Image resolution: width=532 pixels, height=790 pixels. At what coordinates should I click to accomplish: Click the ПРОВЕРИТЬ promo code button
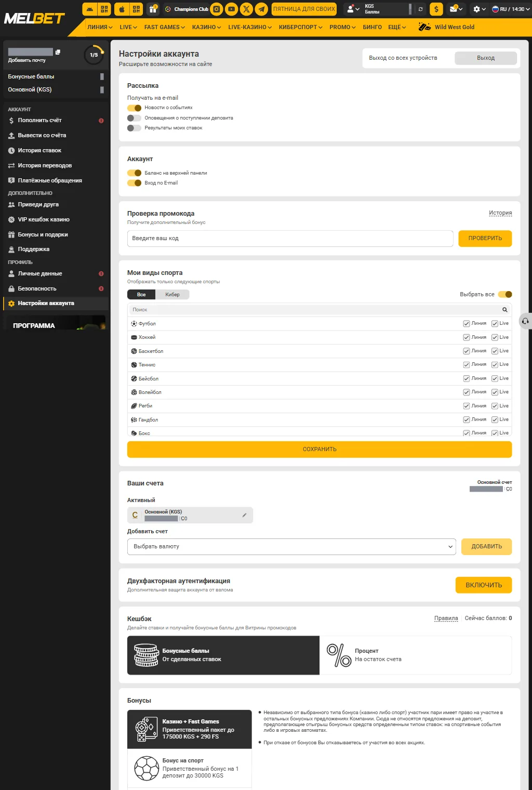tap(485, 238)
